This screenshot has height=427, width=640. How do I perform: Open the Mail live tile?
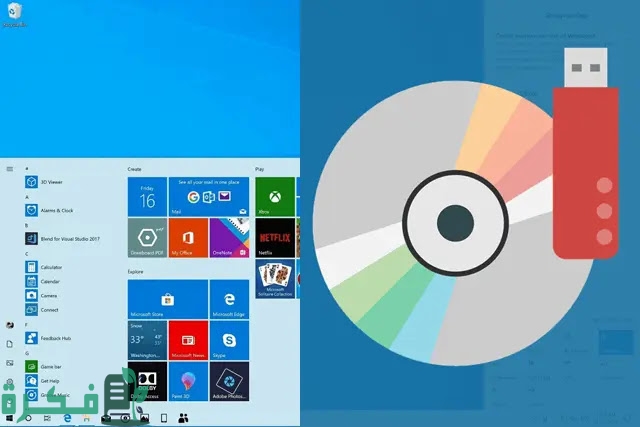pos(208,197)
